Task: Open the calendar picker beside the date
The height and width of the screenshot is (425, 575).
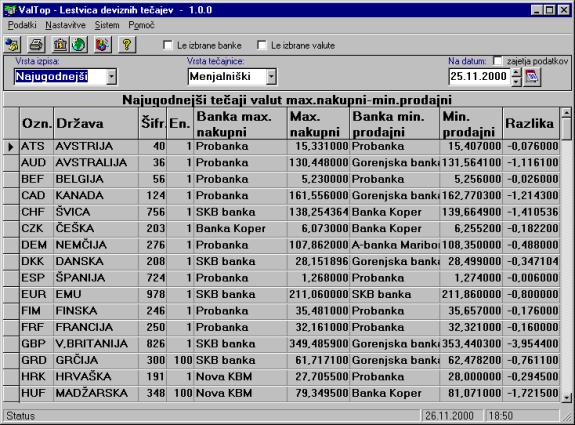Action: [x=532, y=77]
